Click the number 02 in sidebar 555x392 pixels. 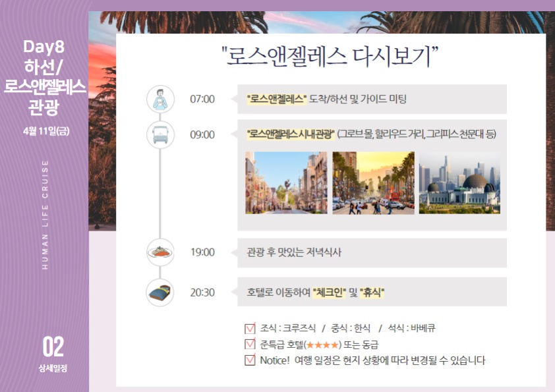53,347
